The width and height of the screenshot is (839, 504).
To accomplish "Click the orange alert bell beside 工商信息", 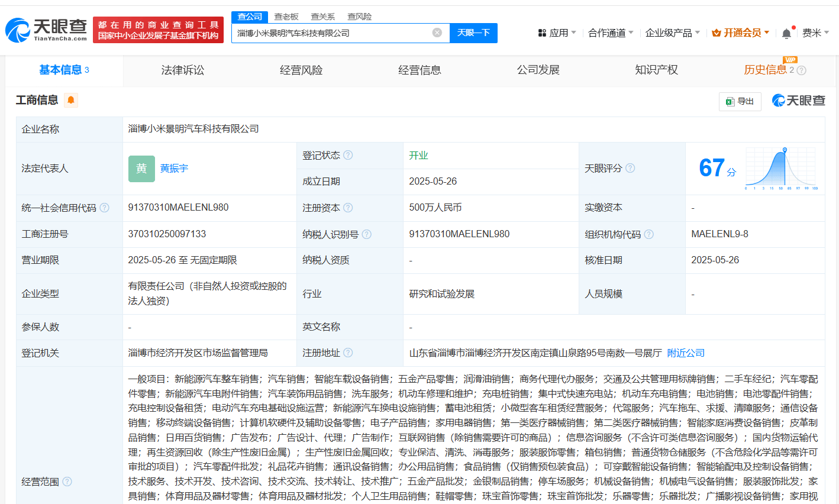I will click(x=71, y=100).
